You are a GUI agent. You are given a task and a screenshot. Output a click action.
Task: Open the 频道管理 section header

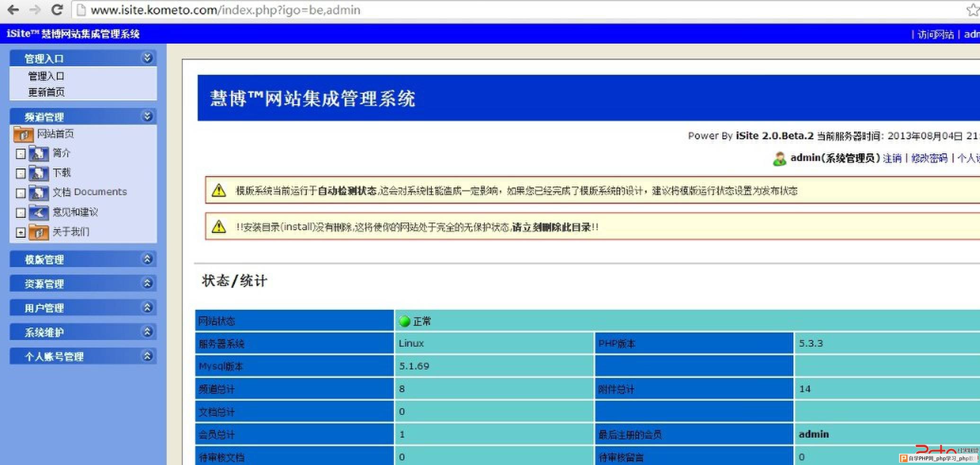pyautogui.click(x=83, y=116)
